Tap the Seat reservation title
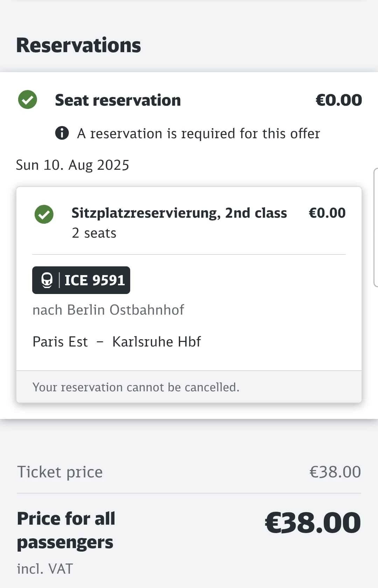 tap(118, 100)
